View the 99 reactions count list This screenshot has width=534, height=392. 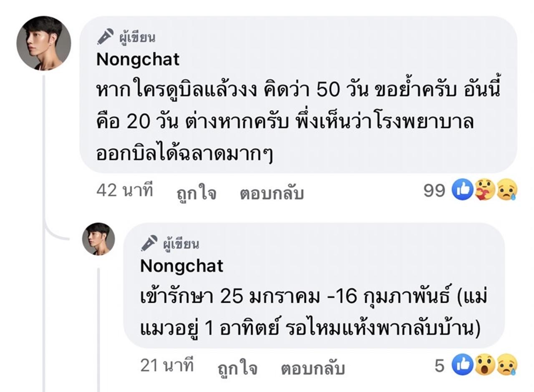(434, 191)
